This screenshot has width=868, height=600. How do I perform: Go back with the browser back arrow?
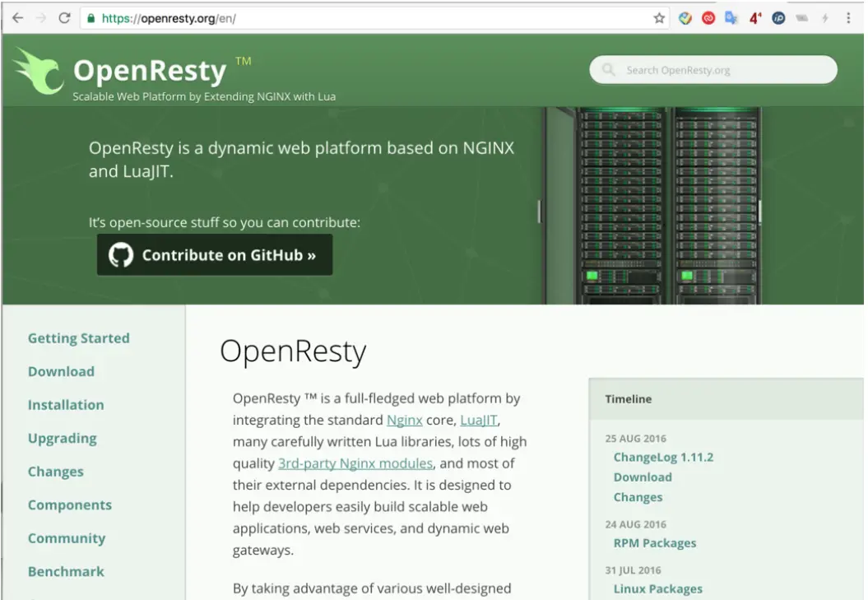click(18, 18)
